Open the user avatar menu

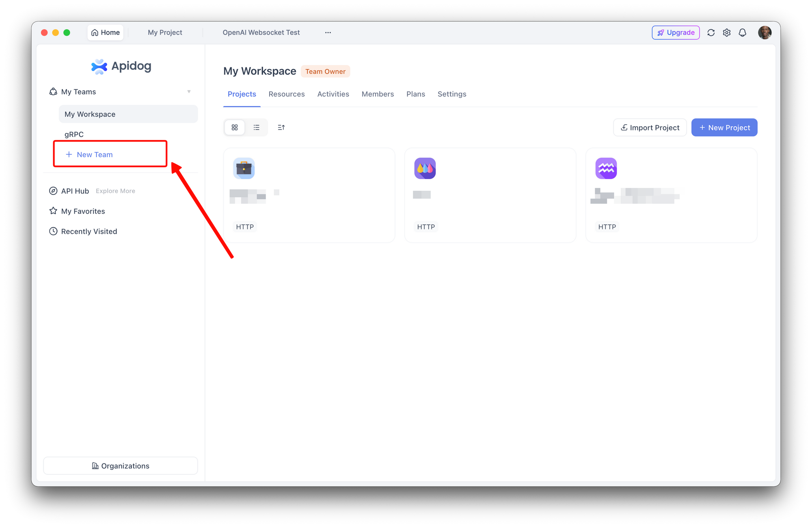tap(765, 32)
